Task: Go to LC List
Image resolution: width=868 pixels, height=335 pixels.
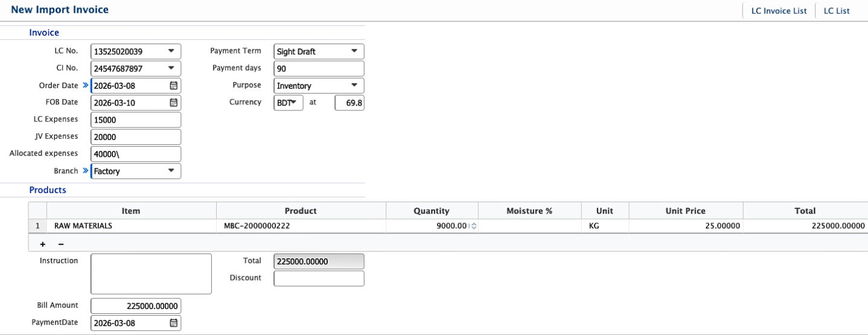Action: tap(837, 11)
